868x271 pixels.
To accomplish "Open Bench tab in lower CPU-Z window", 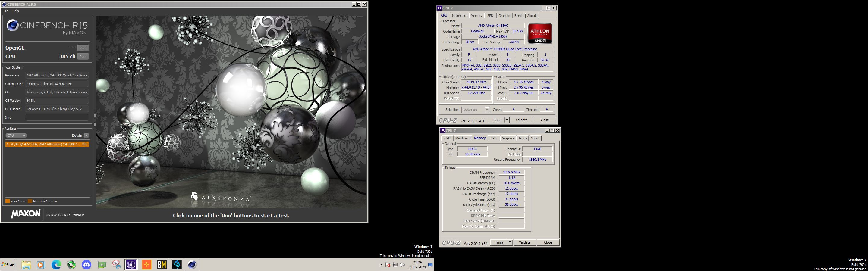I will [x=522, y=139].
